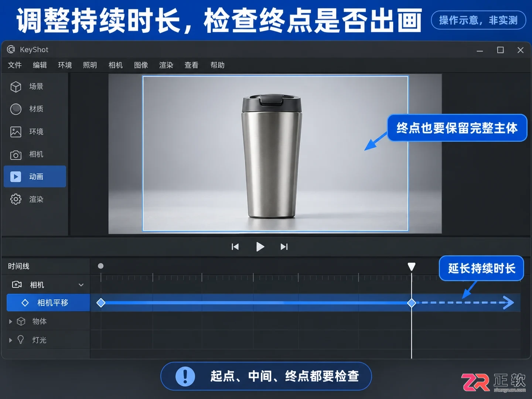The width and height of the screenshot is (532, 399).
Task: Select the 材质 label in sidebar
Action: pos(36,109)
